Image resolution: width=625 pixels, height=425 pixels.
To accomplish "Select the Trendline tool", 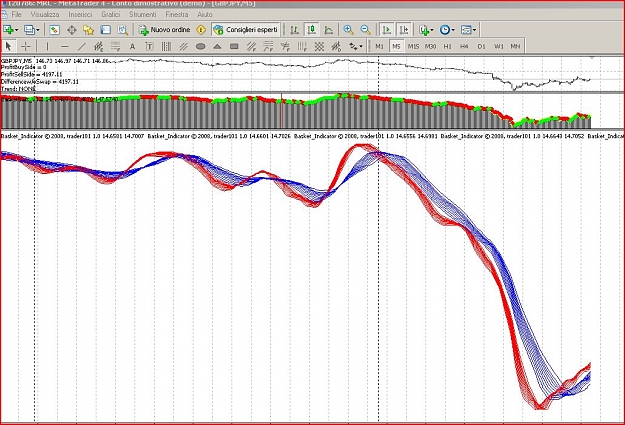I will 81,47.
